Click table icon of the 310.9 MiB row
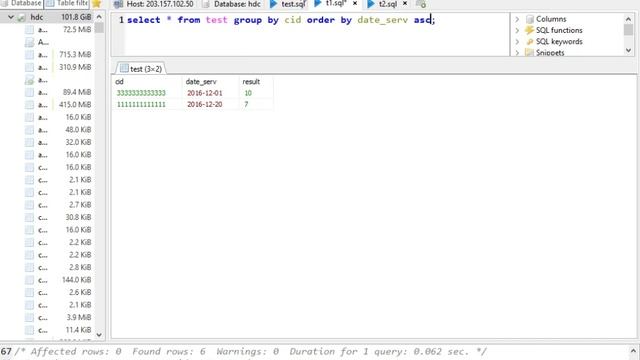640x360 pixels. 29,67
